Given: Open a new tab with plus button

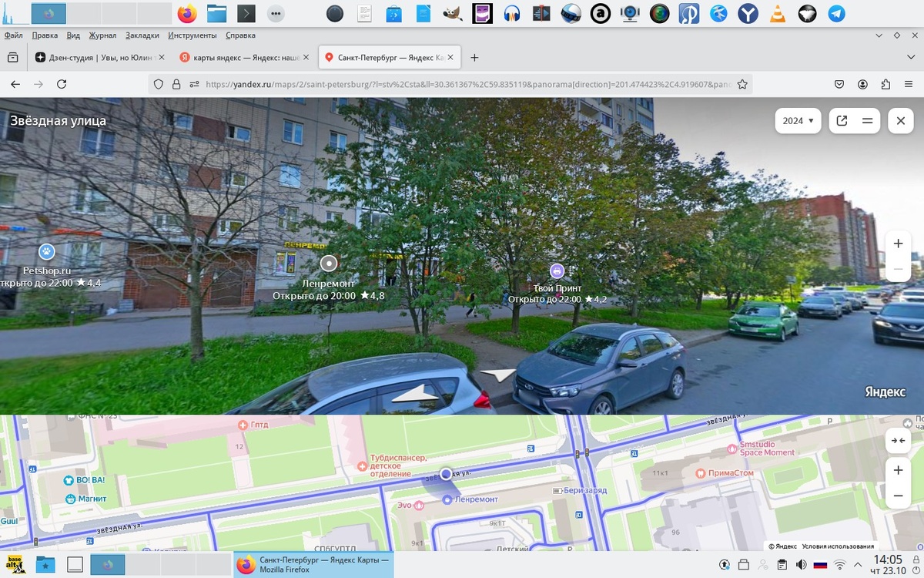Looking at the screenshot, I should tap(474, 57).
